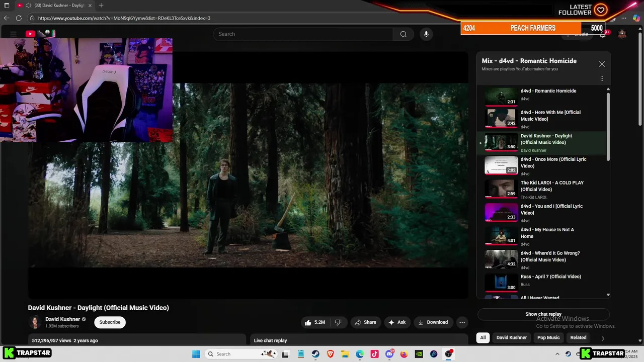
Task: Open the Mix playlist three-dot options
Action: (x=602, y=78)
